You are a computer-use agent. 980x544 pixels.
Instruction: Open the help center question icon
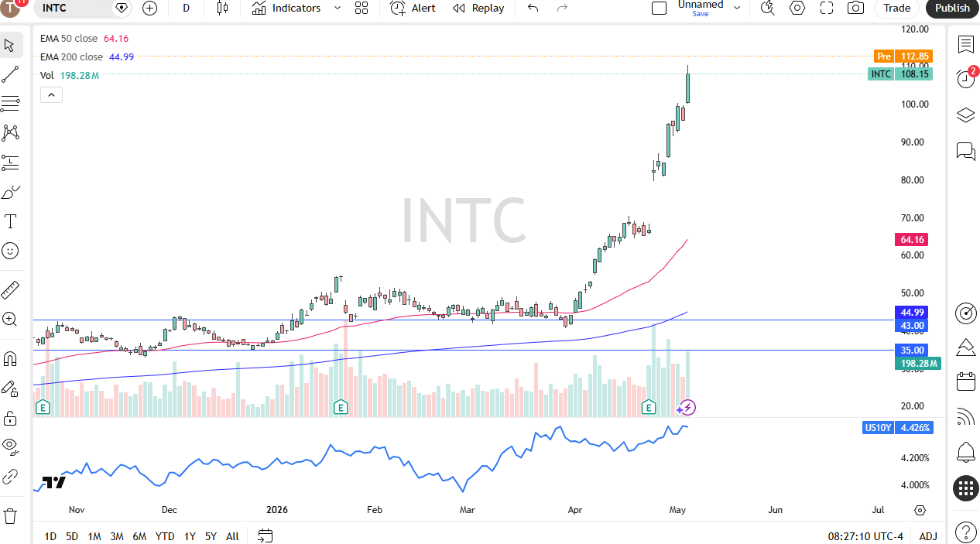point(965,532)
